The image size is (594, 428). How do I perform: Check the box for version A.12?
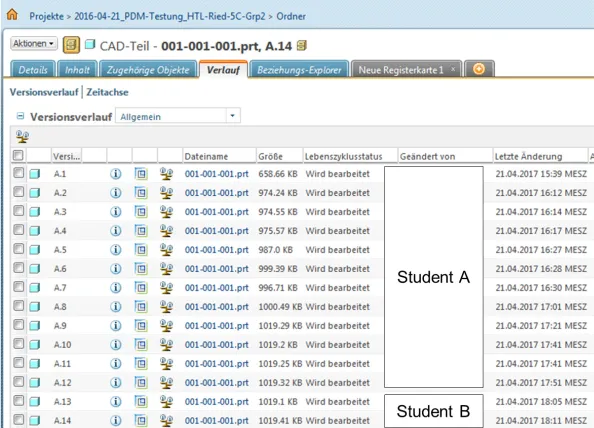18,382
